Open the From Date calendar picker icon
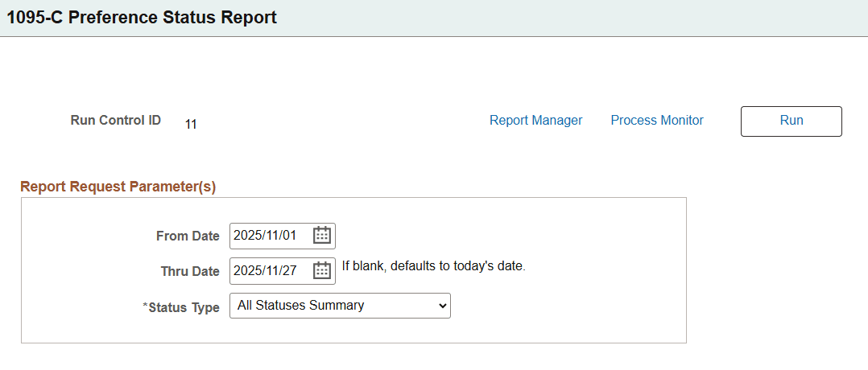The height and width of the screenshot is (370, 868). pyautogui.click(x=321, y=236)
